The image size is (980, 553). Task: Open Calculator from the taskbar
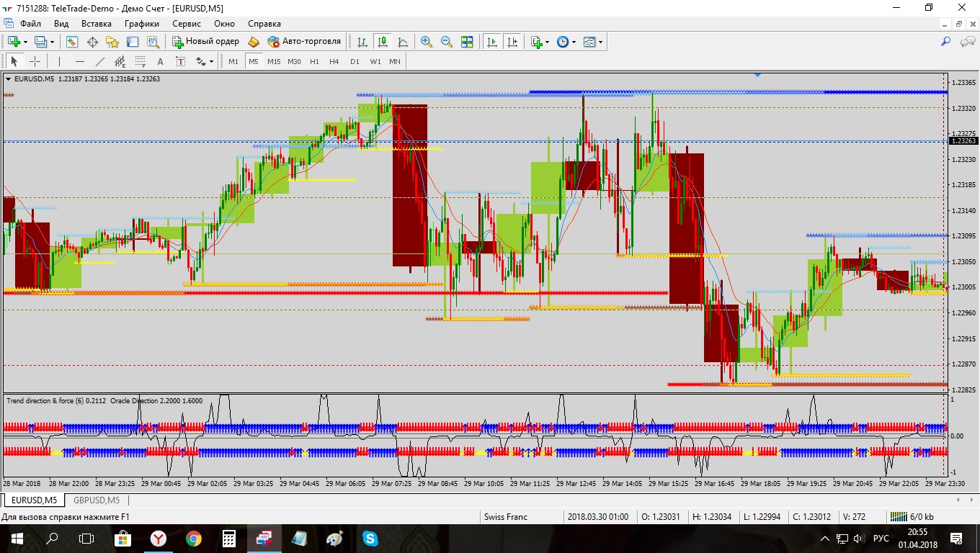point(229,538)
